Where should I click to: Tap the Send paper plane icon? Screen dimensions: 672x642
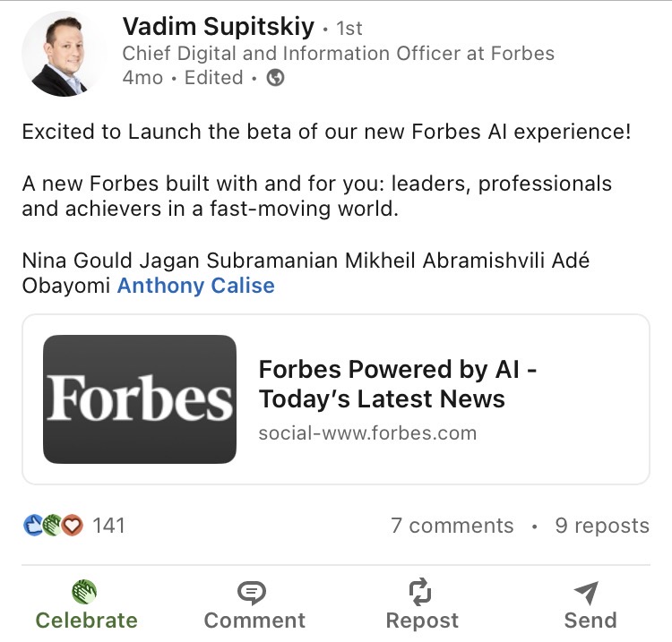coord(586,592)
